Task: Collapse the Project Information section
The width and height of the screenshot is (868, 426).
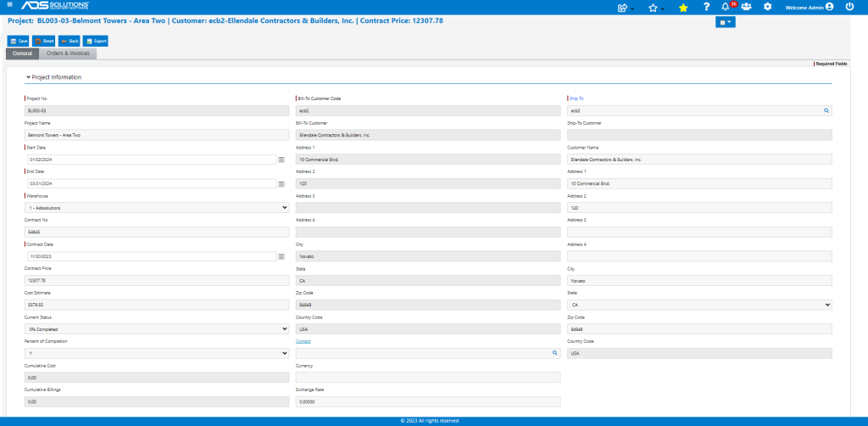Action: pyautogui.click(x=53, y=77)
